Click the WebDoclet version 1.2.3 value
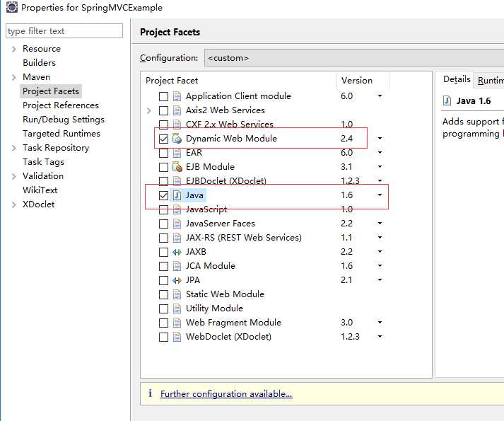The image size is (504, 421). click(x=350, y=337)
